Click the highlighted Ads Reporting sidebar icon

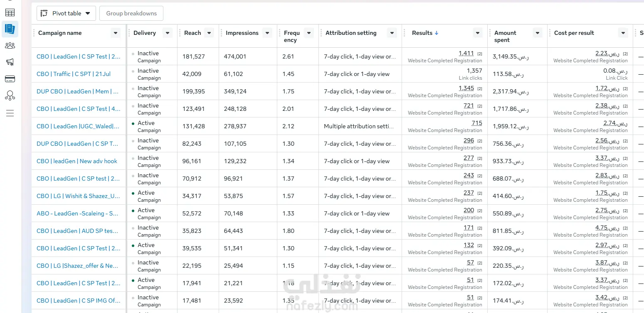click(10, 29)
